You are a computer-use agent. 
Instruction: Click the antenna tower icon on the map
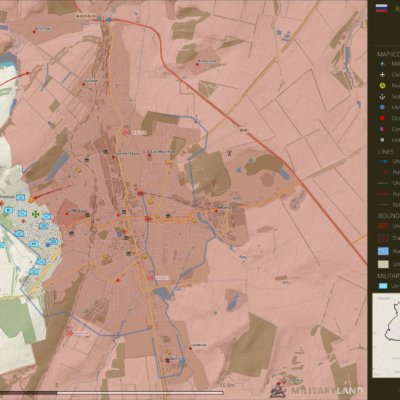229,154
